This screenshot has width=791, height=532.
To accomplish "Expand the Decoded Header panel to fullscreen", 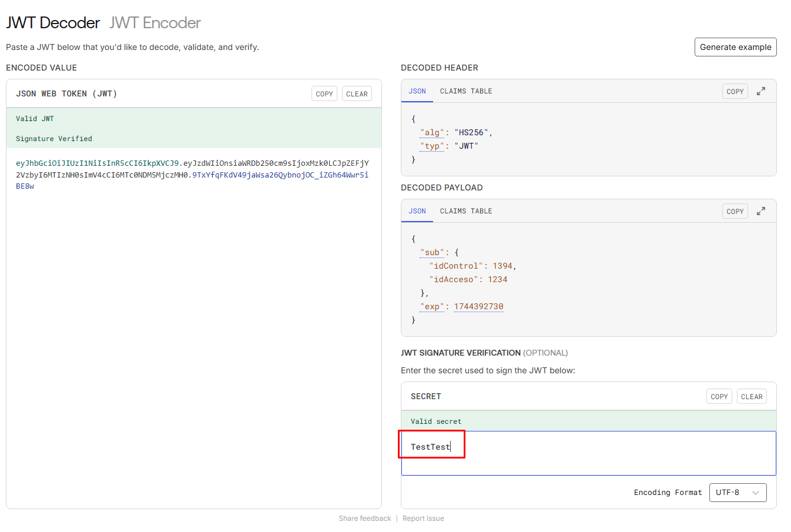I will click(x=761, y=91).
